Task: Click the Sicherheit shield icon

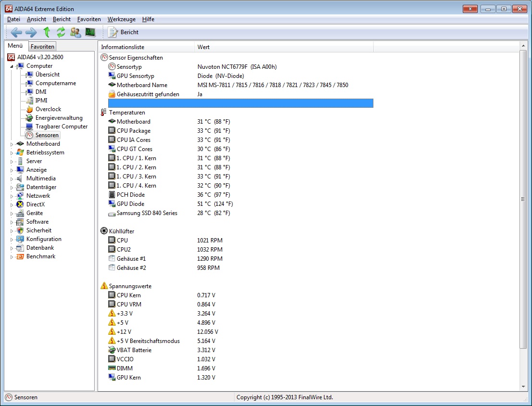Action: point(20,230)
